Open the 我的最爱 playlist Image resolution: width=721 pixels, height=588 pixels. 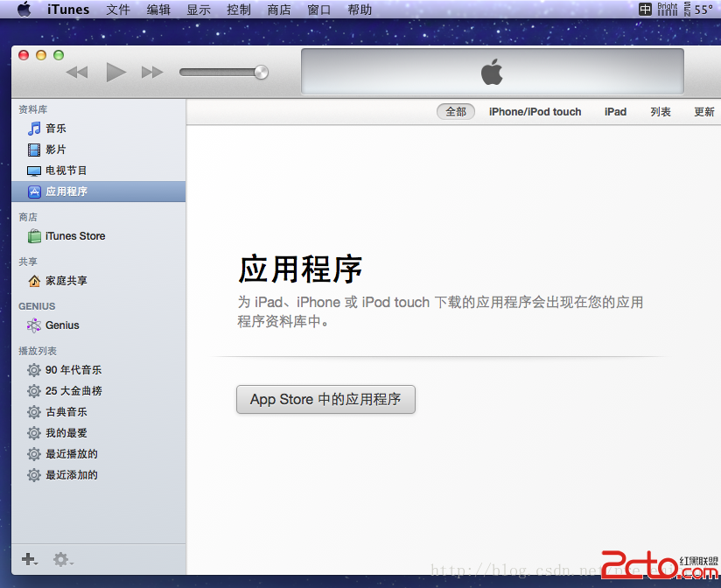pos(98,433)
